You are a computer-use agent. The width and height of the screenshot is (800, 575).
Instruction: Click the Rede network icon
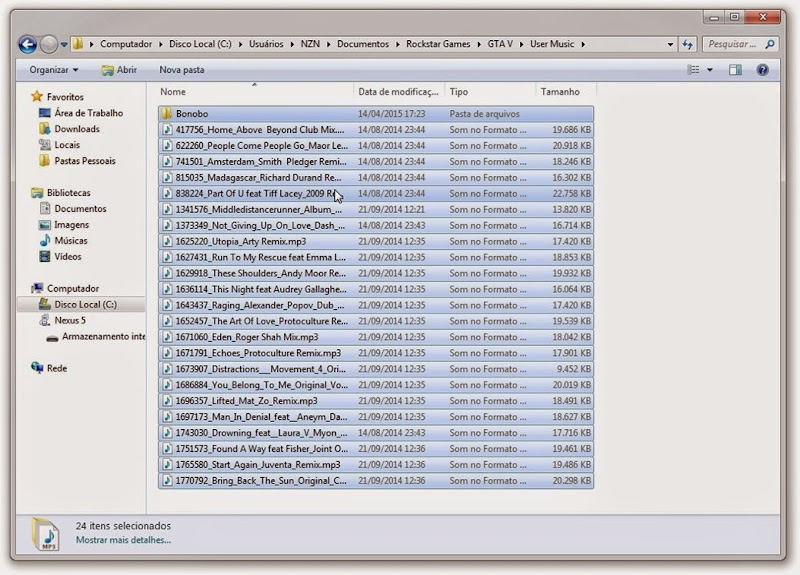[x=37, y=368]
